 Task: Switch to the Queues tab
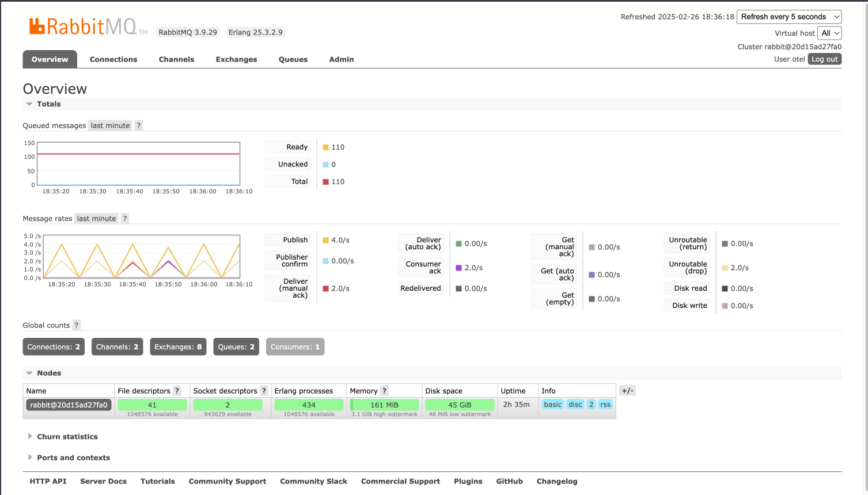pos(293,59)
